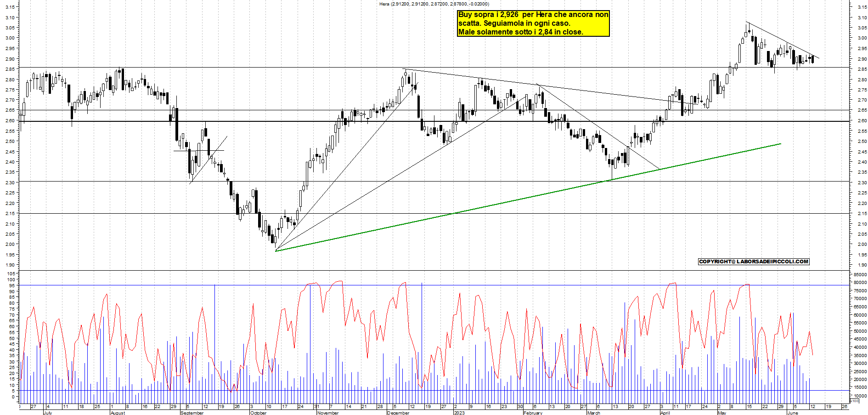Select the May month label on the time axis
Image resolution: width=868 pixels, height=415 pixels.
[722, 413]
